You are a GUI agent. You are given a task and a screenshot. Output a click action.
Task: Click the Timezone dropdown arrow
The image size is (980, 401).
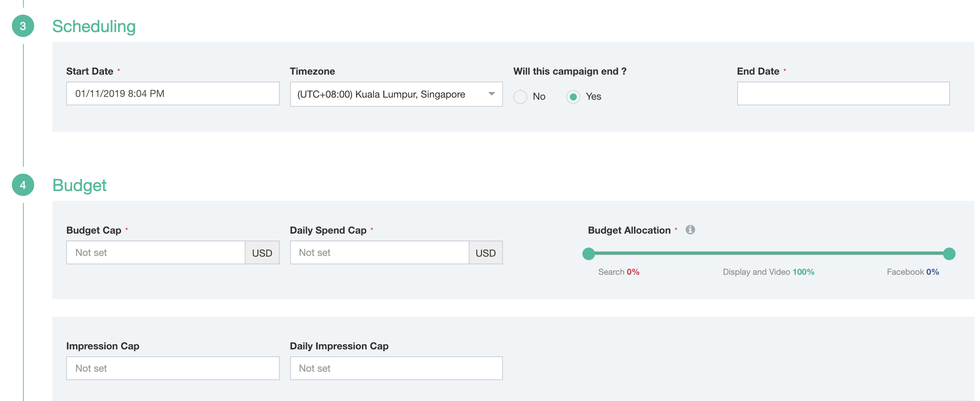pyautogui.click(x=491, y=94)
